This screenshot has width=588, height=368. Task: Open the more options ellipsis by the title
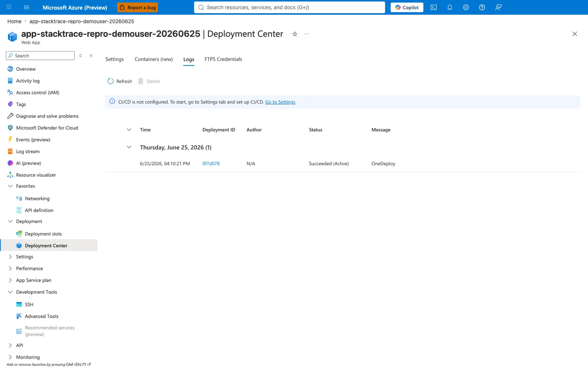[307, 34]
